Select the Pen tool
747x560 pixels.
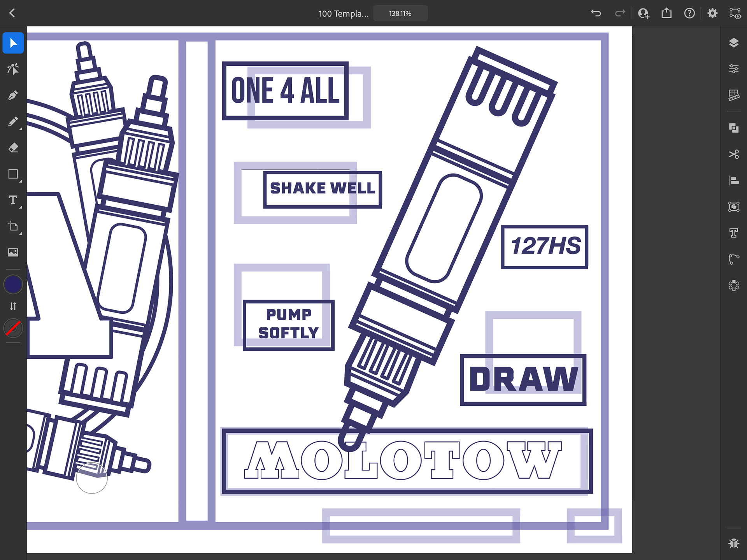tap(13, 95)
